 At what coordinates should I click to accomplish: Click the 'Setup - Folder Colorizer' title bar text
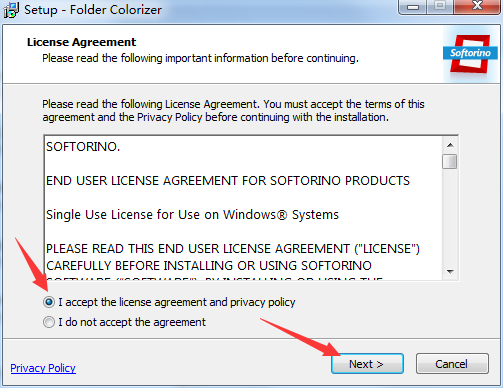(93, 10)
